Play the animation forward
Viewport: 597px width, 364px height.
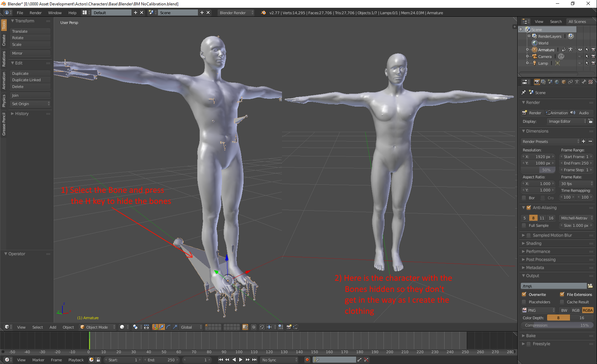click(x=240, y=360)
